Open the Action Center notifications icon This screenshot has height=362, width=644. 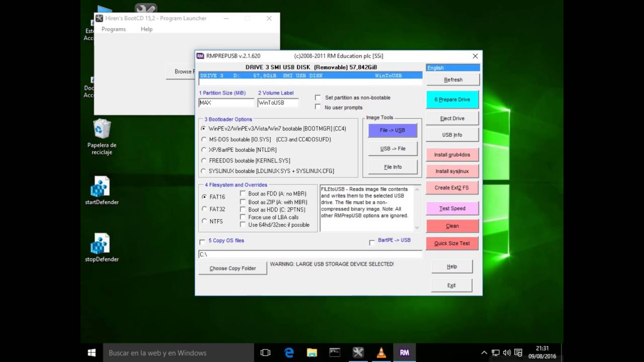click(518, 353)
